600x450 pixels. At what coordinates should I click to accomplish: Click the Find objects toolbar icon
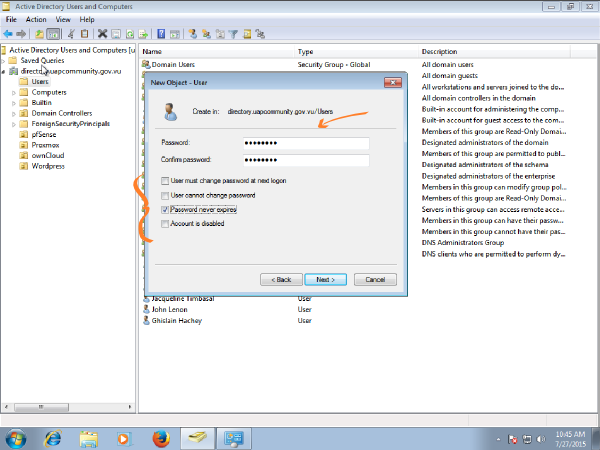pyautogui.click(x=247, y=34)
